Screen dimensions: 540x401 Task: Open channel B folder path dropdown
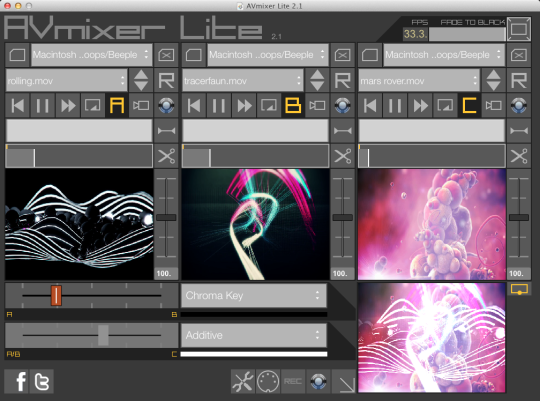pyautogui.click(x=268, y=55)
